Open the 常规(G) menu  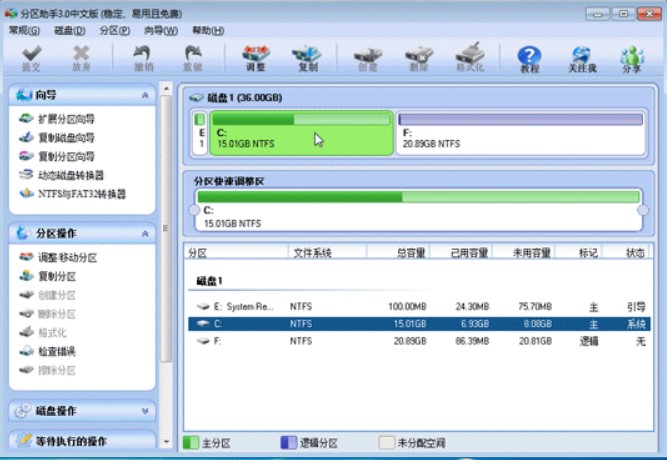coord(24,31)
